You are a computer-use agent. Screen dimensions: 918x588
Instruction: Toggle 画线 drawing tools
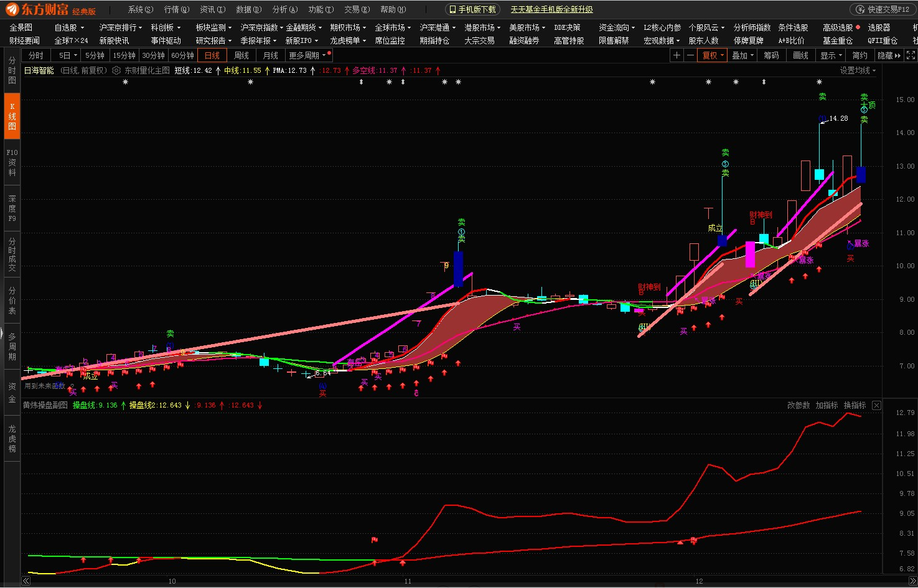(801, 55)
